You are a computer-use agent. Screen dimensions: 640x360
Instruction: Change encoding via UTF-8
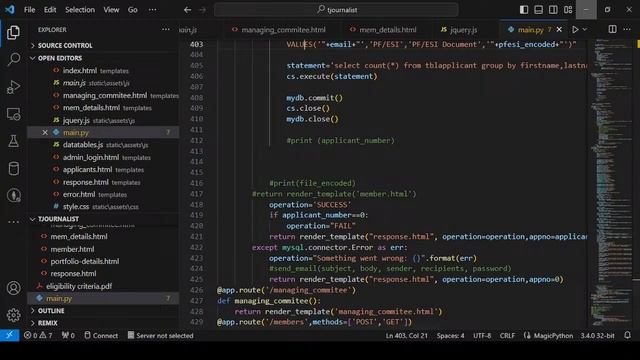coord(482,336)
